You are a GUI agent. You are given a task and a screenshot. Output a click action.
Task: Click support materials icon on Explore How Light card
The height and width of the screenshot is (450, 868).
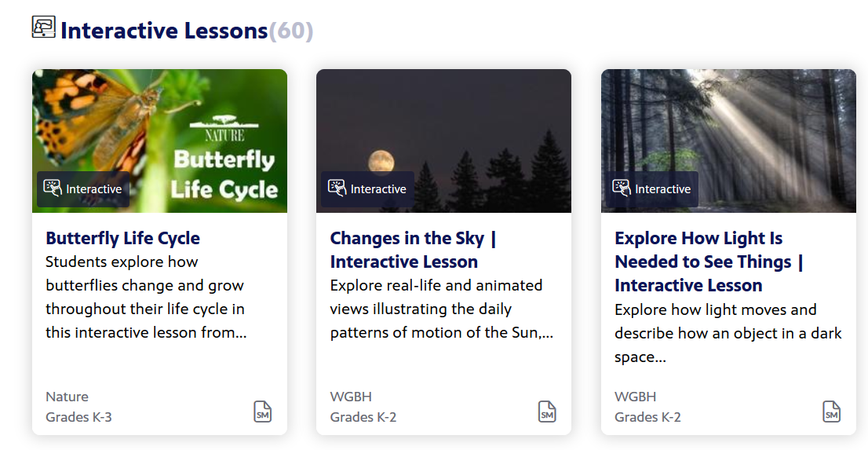coord(831,412)
